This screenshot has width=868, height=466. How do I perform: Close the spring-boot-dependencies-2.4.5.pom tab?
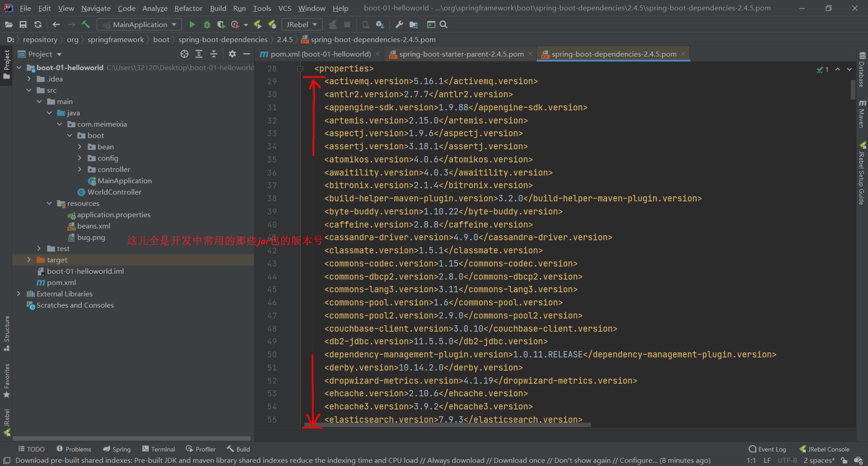point(683,54)
